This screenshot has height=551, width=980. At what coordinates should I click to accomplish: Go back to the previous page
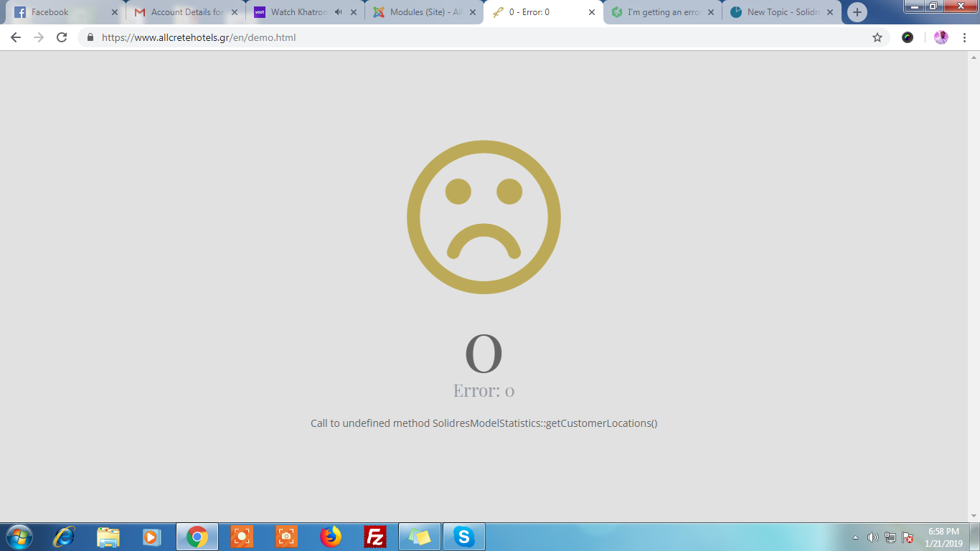pos(16,37)
